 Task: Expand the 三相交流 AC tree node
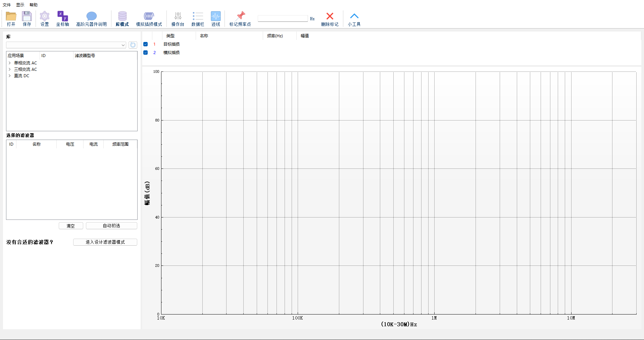pos(9,69)
